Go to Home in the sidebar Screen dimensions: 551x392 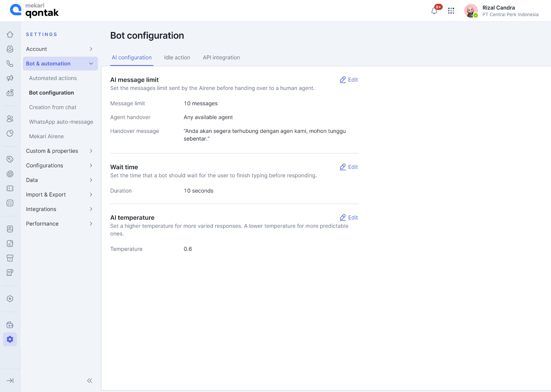[10, 34]
